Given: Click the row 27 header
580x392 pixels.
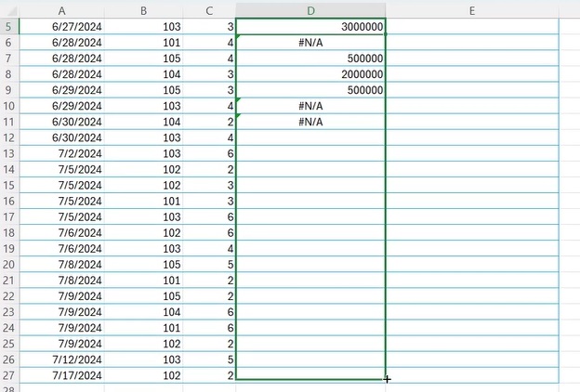Looking at the screenshot, I should click(8, 373).
